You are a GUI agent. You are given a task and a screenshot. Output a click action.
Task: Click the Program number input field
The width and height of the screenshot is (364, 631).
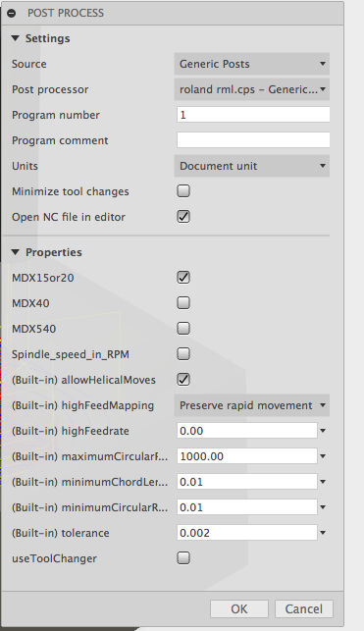point(253,115)
